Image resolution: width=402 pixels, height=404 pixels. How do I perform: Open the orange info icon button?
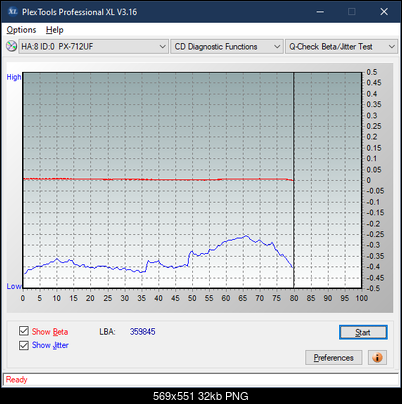pyautogui.click(x=377, y=358)
